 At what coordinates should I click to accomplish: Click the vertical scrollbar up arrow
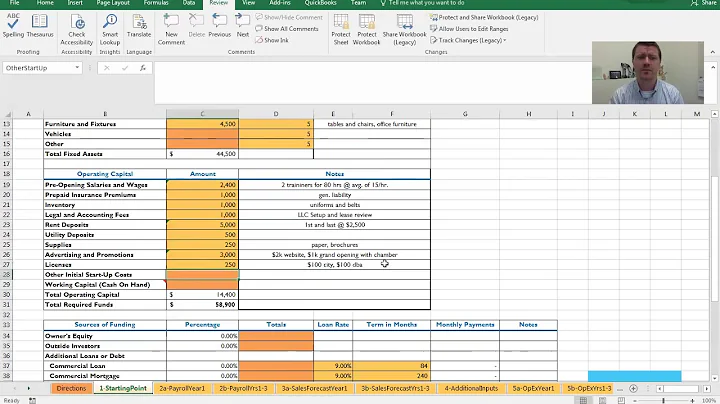click(x=714, y=113)
